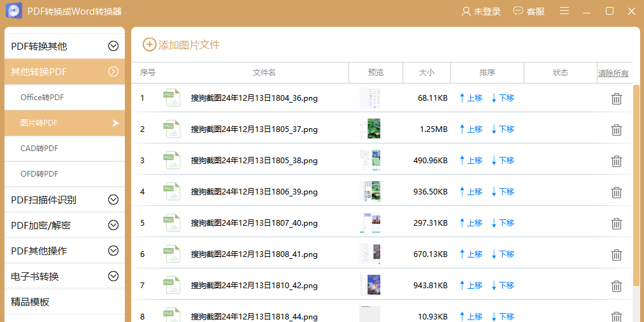Expand PDF扫描件识别 category
The height and width of the screenshot is (322, 644).
point(113,200)
